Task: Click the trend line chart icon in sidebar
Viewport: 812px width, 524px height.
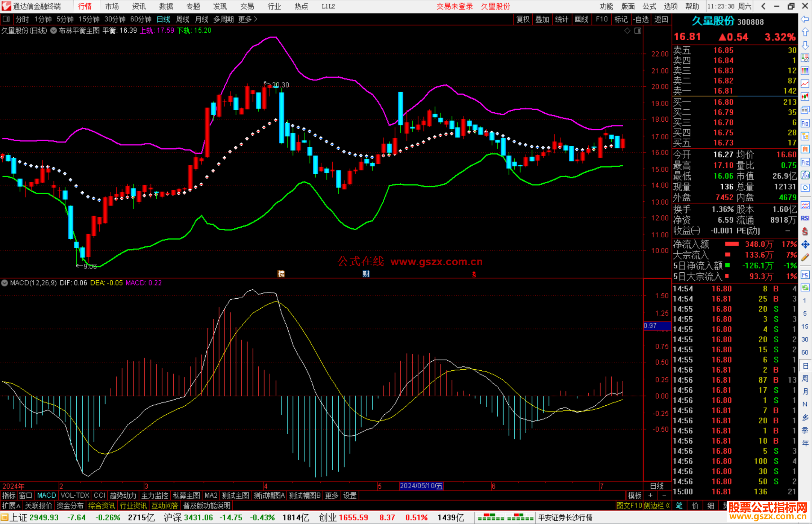Action: tap(805, 84)
